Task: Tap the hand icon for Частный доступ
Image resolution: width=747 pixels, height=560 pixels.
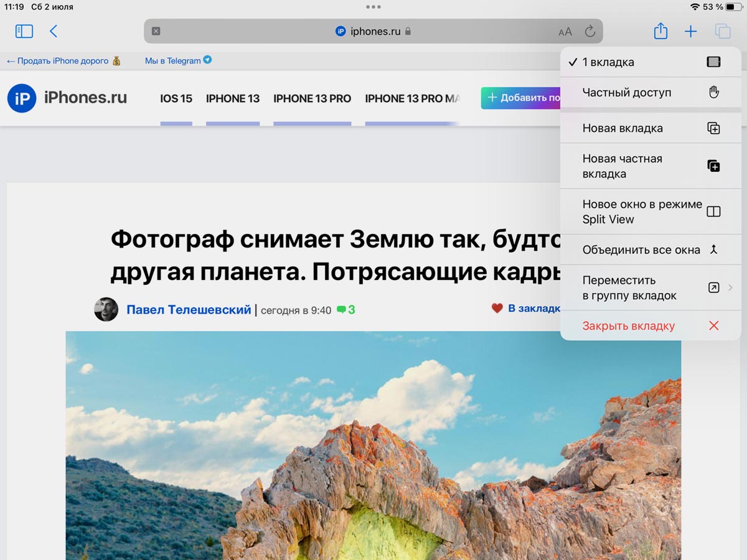Action: click(714, 92)
